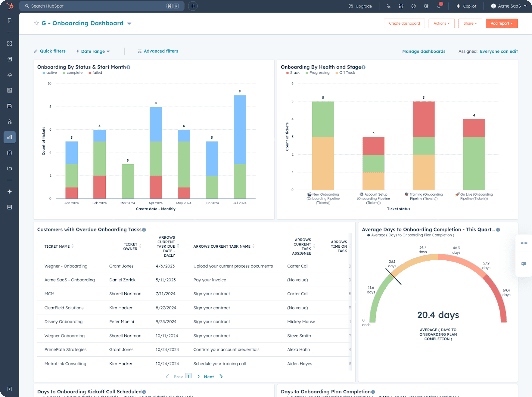532x397 pixels.
Task: Open Advanced filters
Action: [x=158, y=51]
